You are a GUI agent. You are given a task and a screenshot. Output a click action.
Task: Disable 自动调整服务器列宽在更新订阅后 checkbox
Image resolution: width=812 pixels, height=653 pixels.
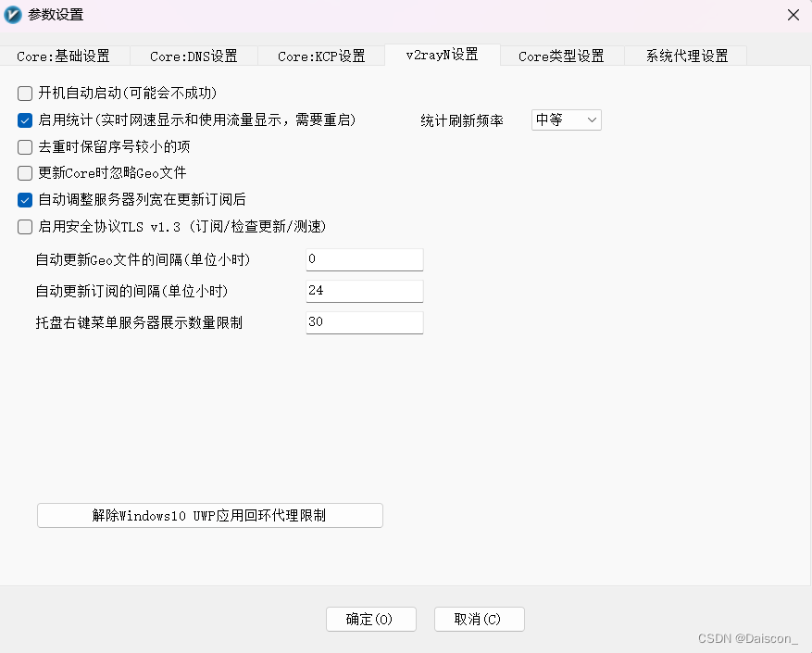(x=25, y=200)
